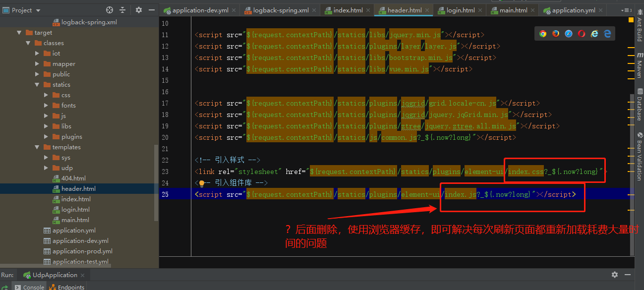Expand the mapper folder
The width and height of the screenshot is (644, 290).
(37, 64)
